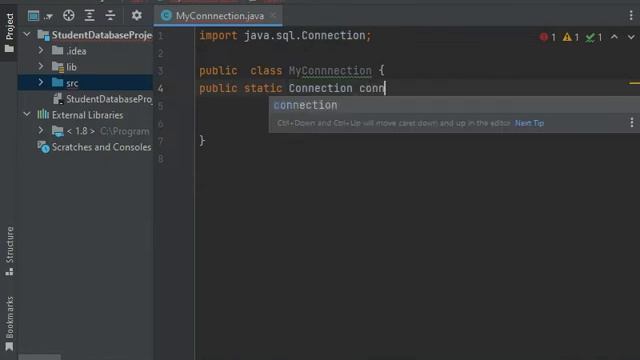Select the External Libraries row

[x=85, y=115]
